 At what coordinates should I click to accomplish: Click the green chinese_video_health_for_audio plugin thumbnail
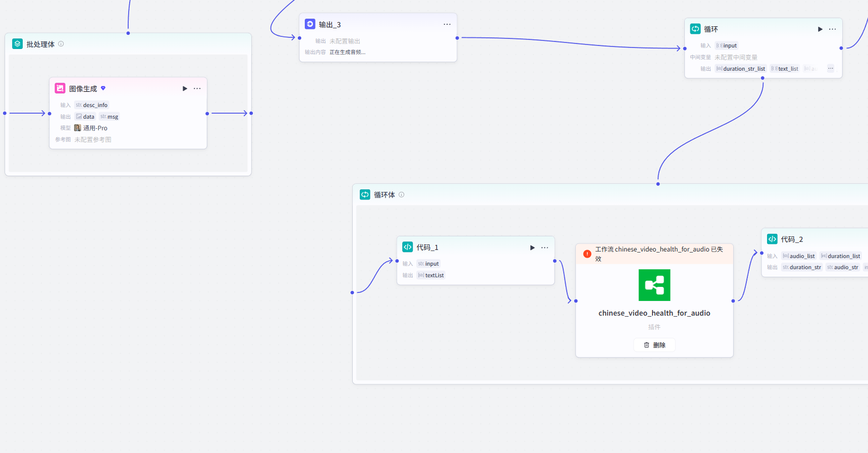655,285
